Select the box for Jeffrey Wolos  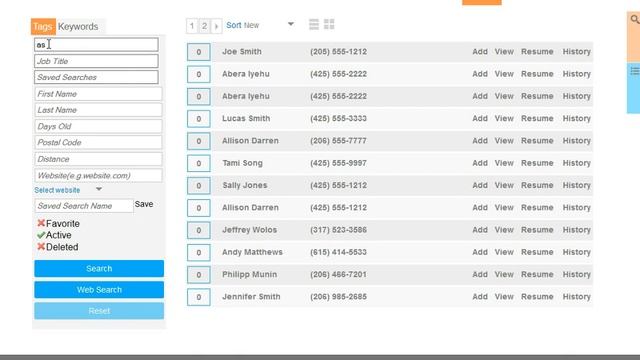[x=199, y=230]
